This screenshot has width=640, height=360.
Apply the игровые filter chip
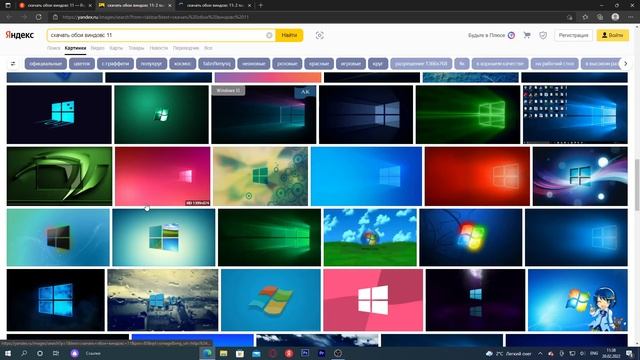point(351,64)
